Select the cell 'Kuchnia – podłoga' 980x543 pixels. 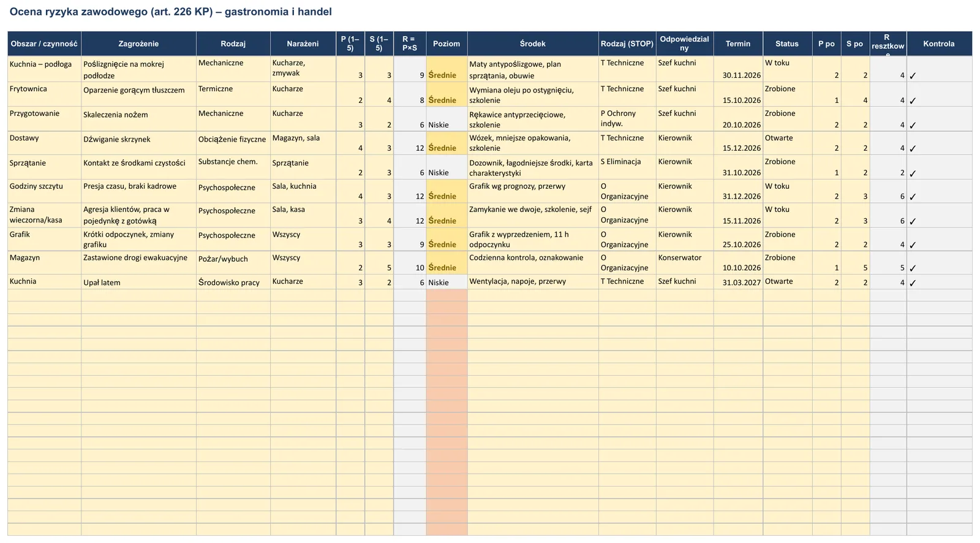coord(44,69)
